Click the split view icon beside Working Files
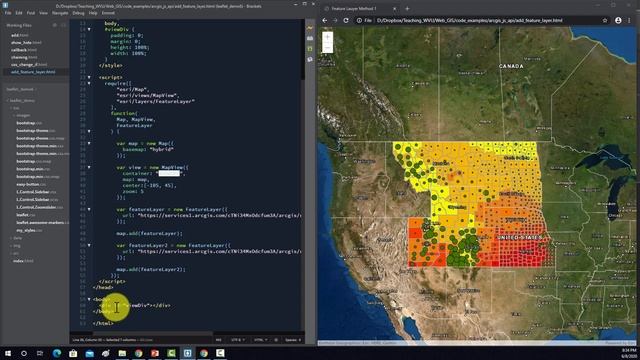This screenshot has height=360, width=640. [x=63, y=25]
